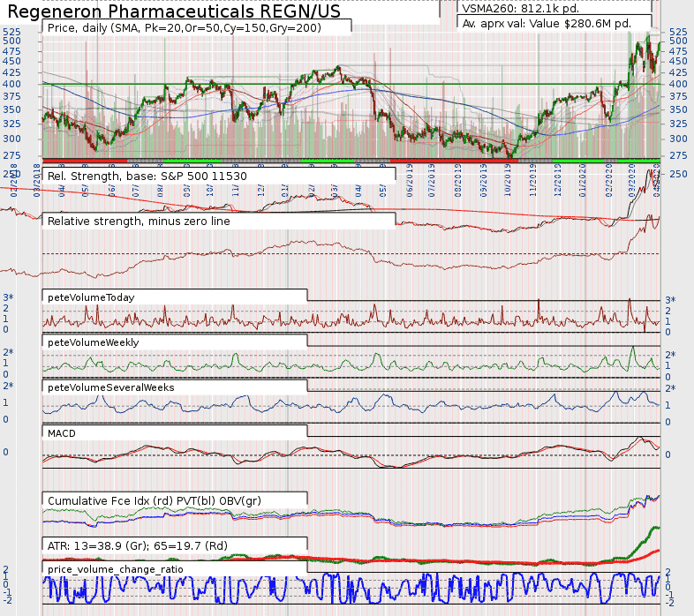Screen dimensions: 694x616
Task: Click the 03/2018 date label
Action: (x=37, y=181)
